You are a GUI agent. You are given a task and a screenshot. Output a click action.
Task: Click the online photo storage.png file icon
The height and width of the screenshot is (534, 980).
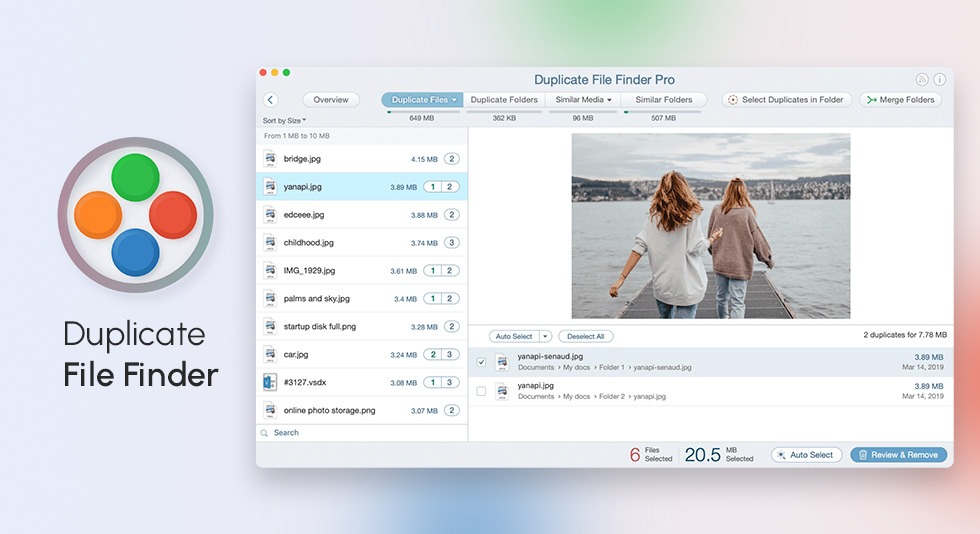pos(270,410)
